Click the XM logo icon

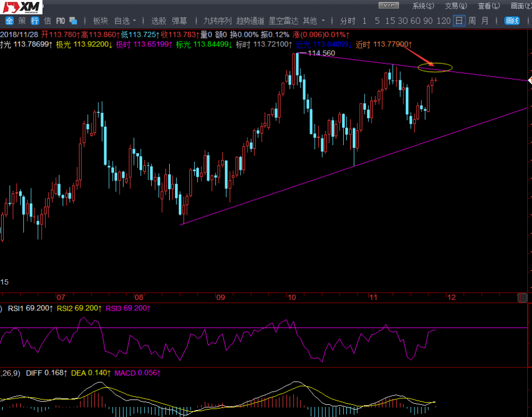(21, 7)
